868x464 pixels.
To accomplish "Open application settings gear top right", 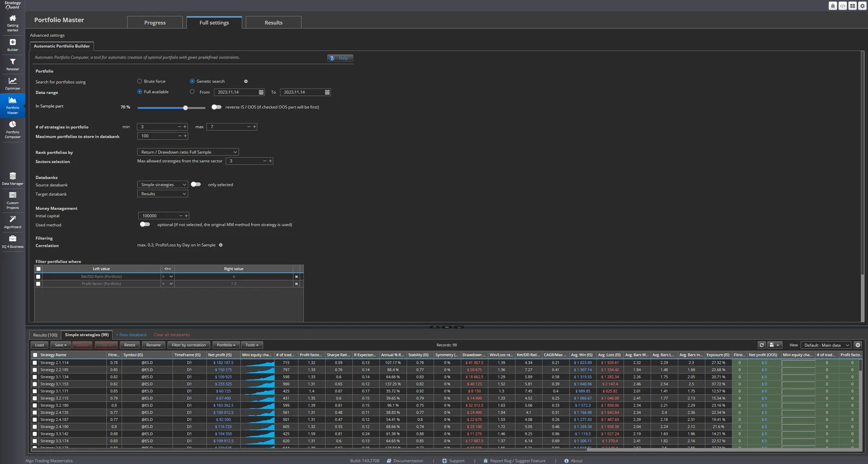I will tap(862, 5).
